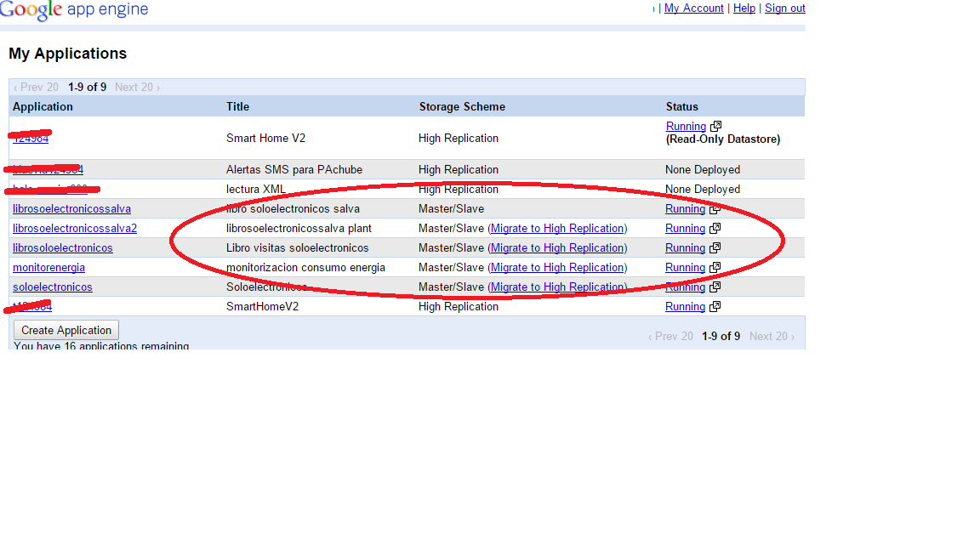
Task: Click the Storage Scheme column header
Action: 462,107
